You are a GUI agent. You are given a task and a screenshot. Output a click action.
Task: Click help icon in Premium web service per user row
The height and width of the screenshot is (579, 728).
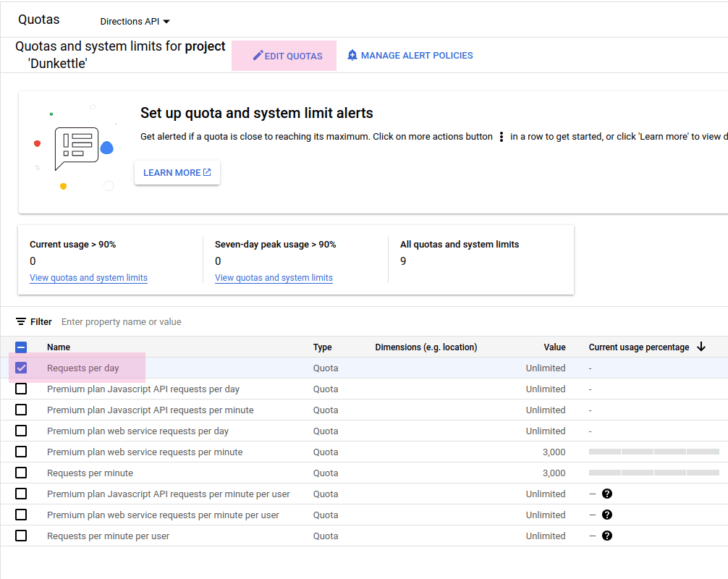click(x=607, y=515)
